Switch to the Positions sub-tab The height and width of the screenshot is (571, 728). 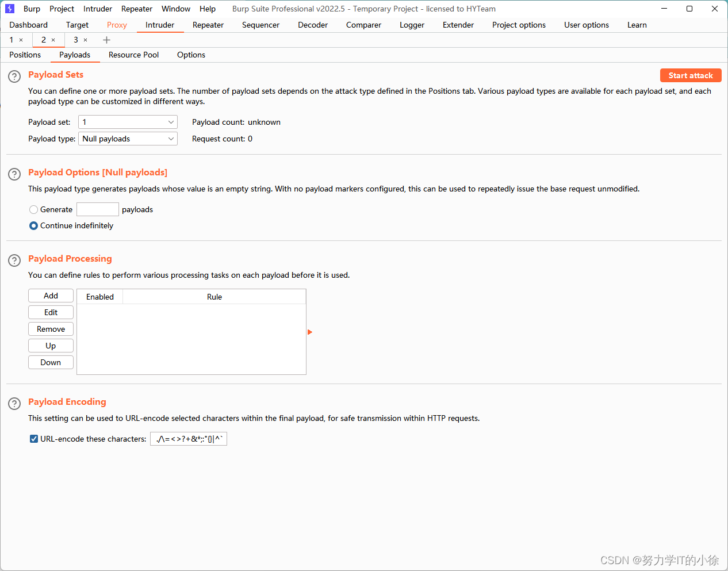[25, 55]
